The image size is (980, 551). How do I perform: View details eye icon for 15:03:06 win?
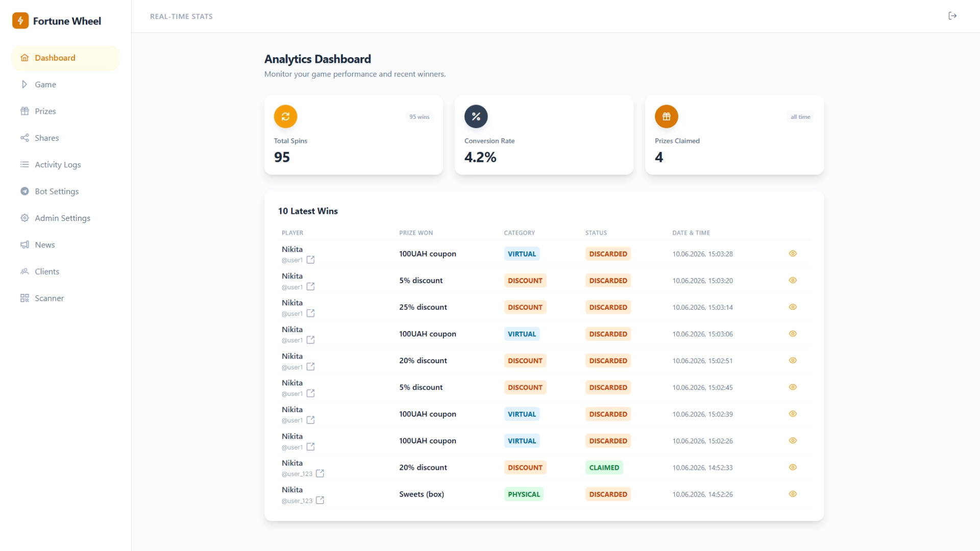tap(793, 334)
